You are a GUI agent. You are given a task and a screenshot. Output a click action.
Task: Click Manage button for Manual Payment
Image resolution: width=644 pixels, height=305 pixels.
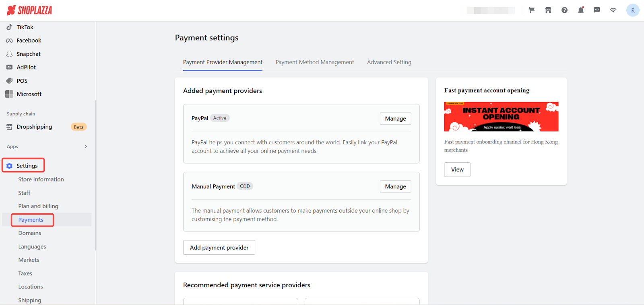(x=395, y=186)
